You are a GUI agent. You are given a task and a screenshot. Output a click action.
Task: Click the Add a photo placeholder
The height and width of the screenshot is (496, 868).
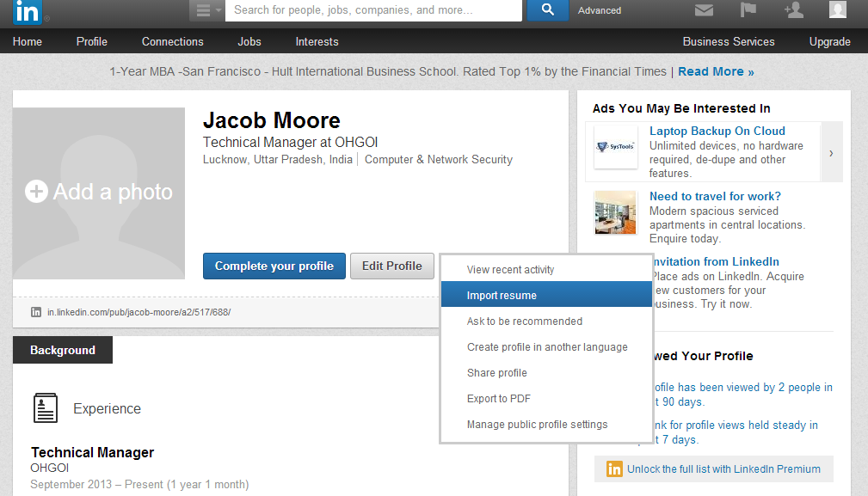[99, 193]
